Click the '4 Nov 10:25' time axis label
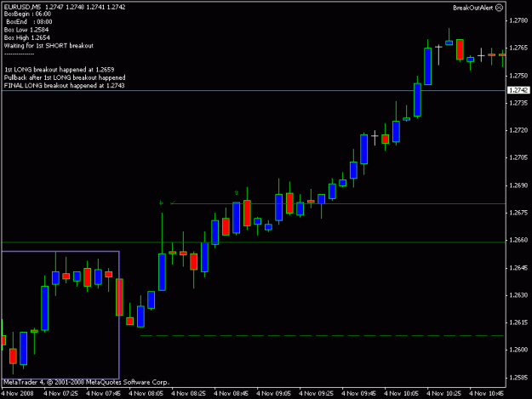The height and width of the screenshot is (399, 532). point(444,393)
